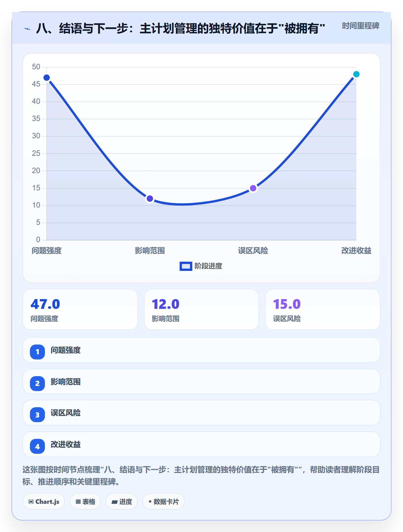Click step badge 3 for 误区风险
Viewport: 403px width, 532px height.
[x=37, y=415]
